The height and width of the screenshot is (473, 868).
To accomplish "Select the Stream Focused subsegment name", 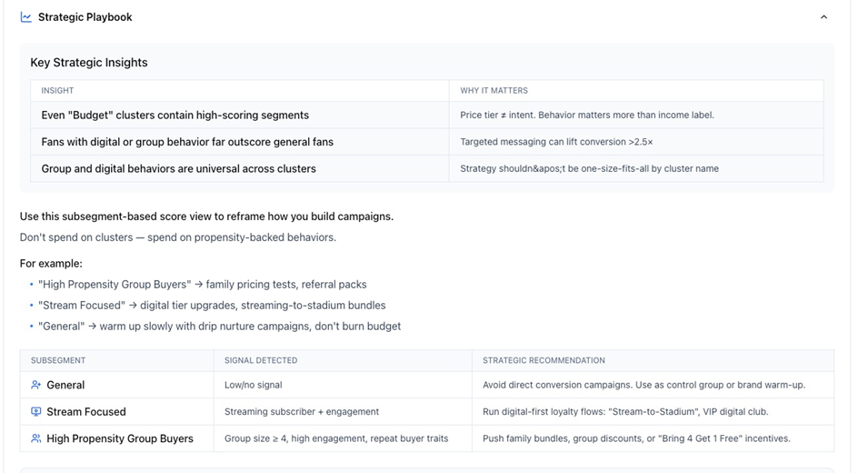I will 85,411.
